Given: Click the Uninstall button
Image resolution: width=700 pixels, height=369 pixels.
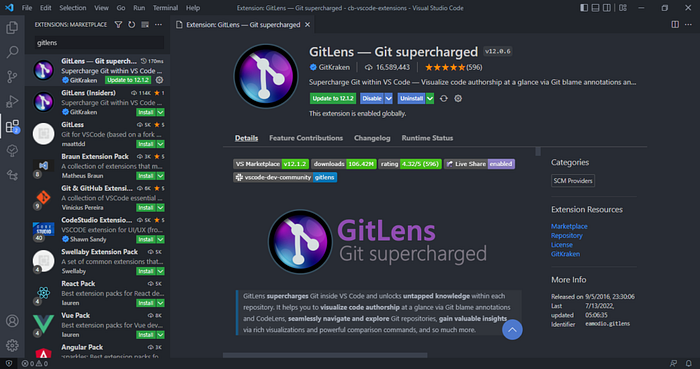Looking at the screenshot, I should (411, 99).
